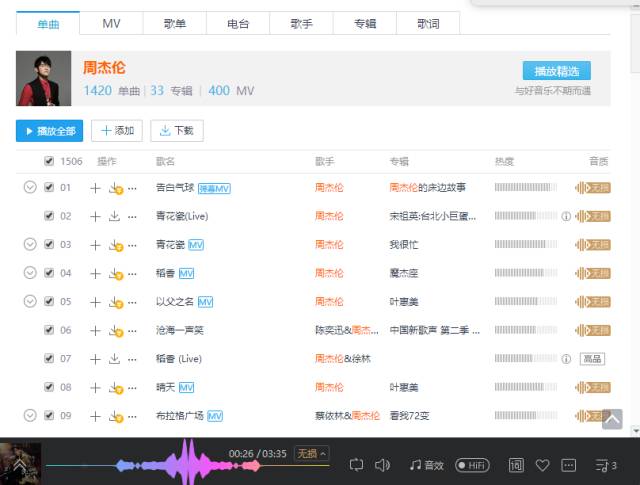
Task: Open the 无损 quality dropdown in player
Action: (312, 454)
